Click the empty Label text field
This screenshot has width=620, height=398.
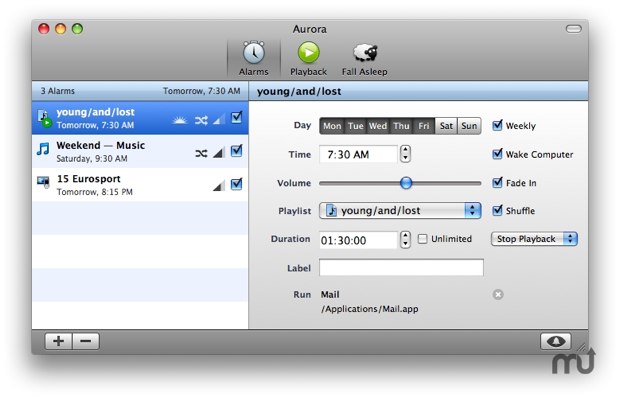[401, 268]
